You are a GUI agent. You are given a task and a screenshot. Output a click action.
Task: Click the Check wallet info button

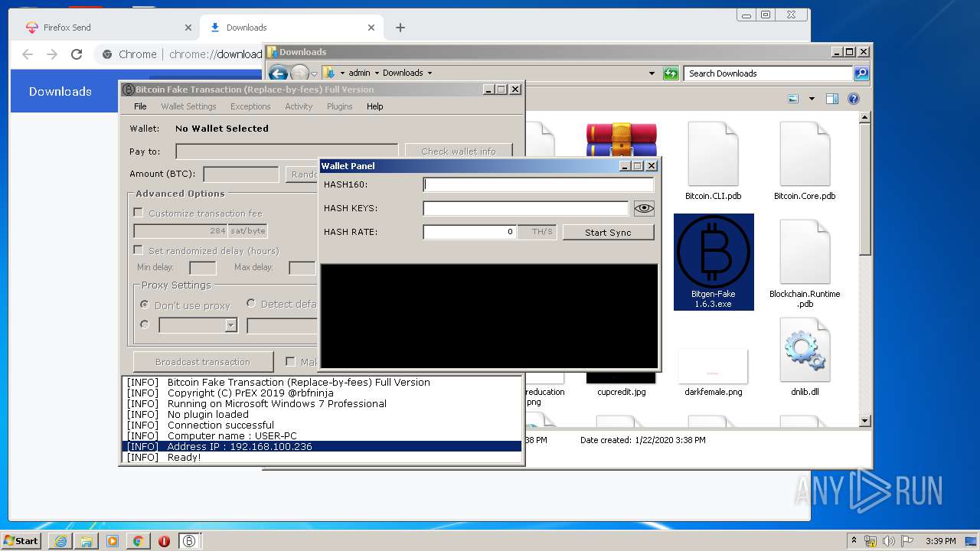click(x=459, y=152)
